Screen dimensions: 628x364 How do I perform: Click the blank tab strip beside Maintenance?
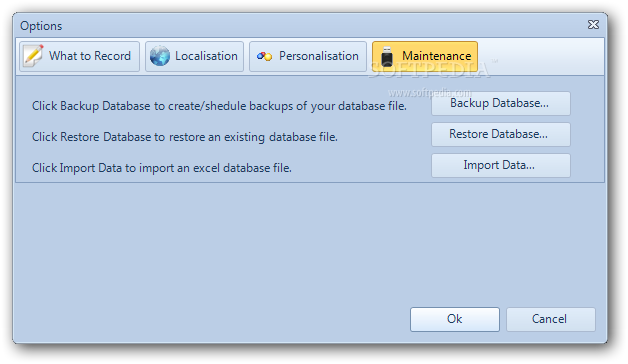tap(541, 56)
